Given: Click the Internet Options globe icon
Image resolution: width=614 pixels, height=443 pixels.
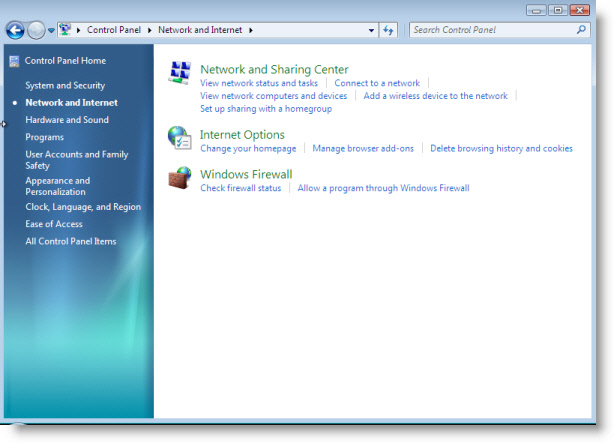Looking at the screenshot, I should click(x=180, y=138).
